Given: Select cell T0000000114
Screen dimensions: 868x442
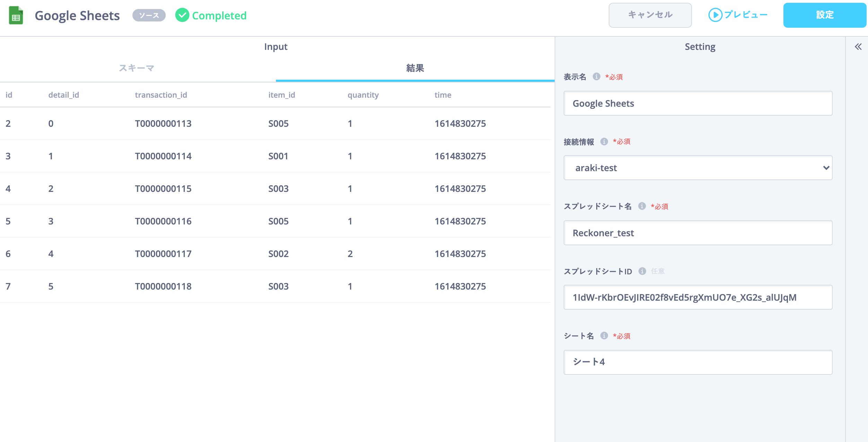Looking at the screenshot, I should (163, 156).
